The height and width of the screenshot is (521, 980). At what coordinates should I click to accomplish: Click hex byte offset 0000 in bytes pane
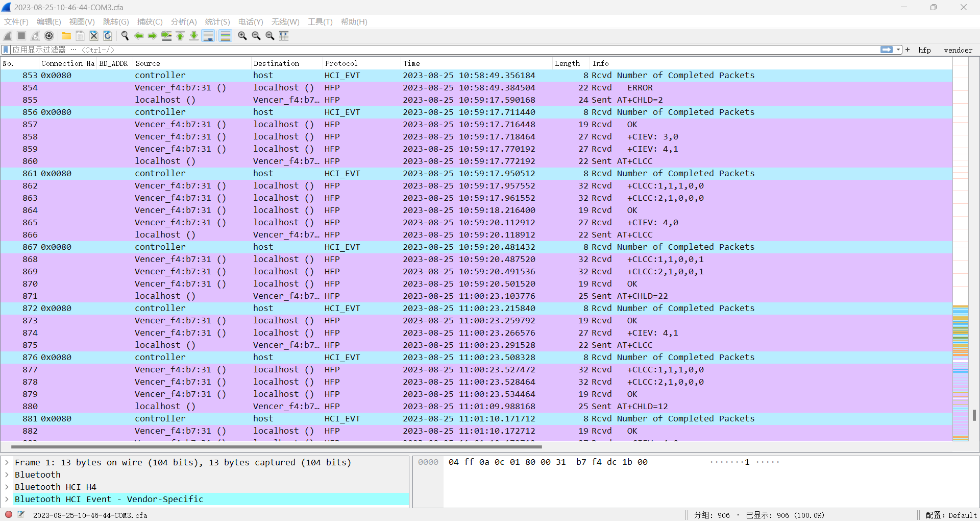coord(428,462)
